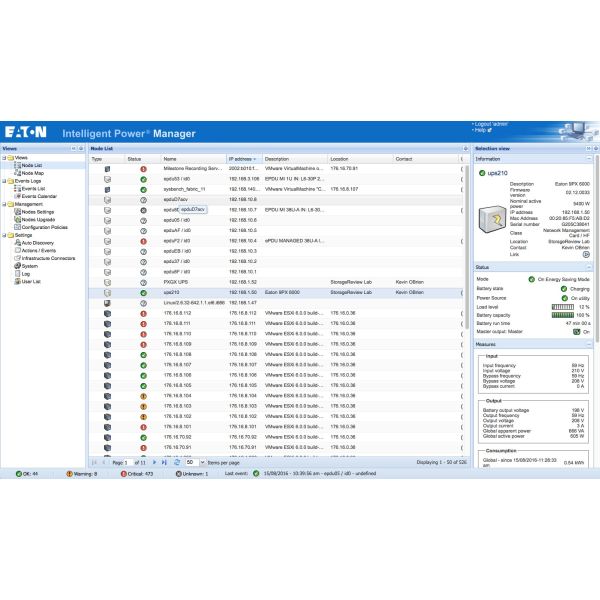Open Nodes Settings under Management
Screen dimensions: 600x600
tap(38, 212)
